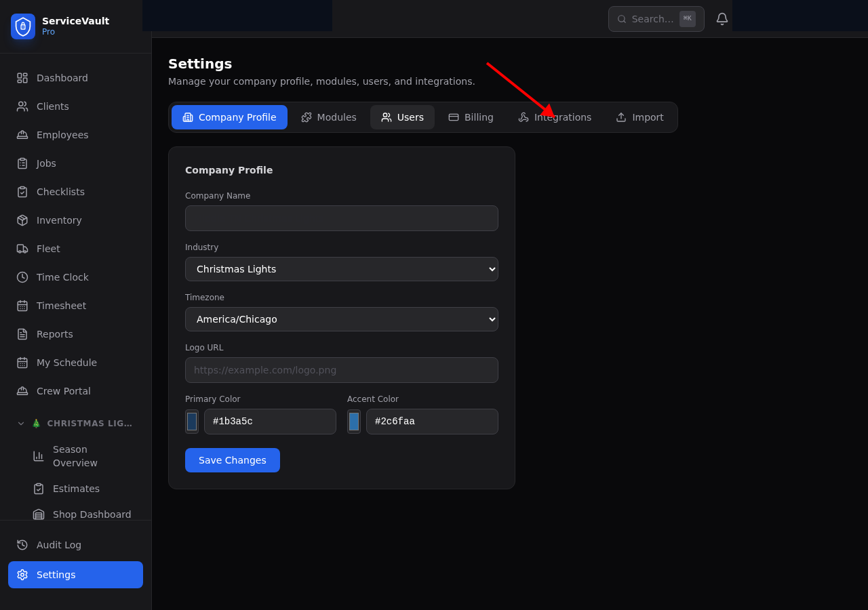
Task: Open the Estimates page
Action: [x=75, y=489]
